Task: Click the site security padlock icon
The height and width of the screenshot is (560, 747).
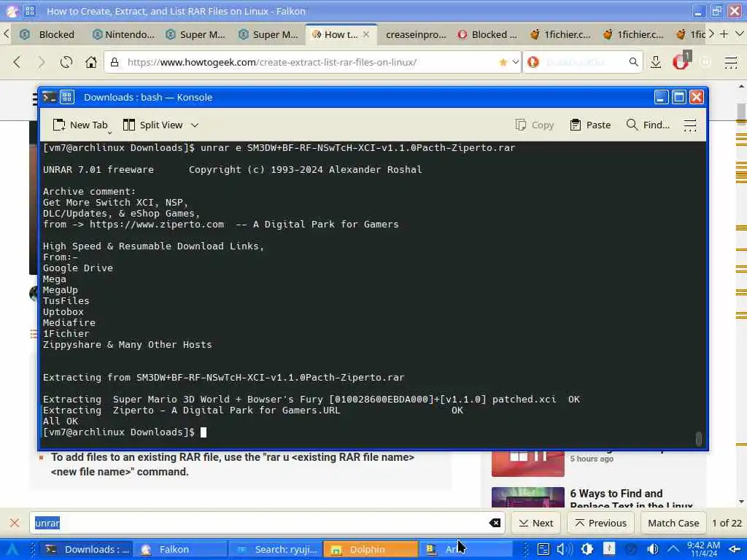Action: click(x=115, y=62)
